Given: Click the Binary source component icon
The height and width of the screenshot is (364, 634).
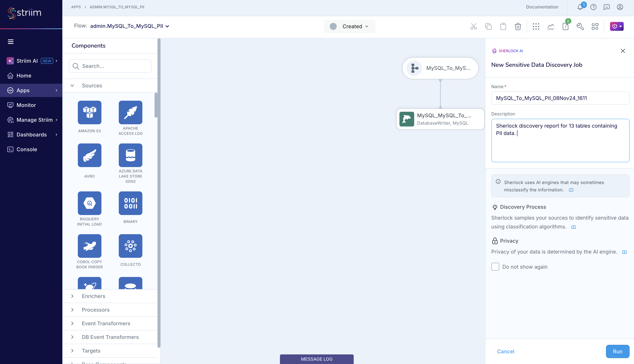Looking at the screenshot, I should pos(130,203).
